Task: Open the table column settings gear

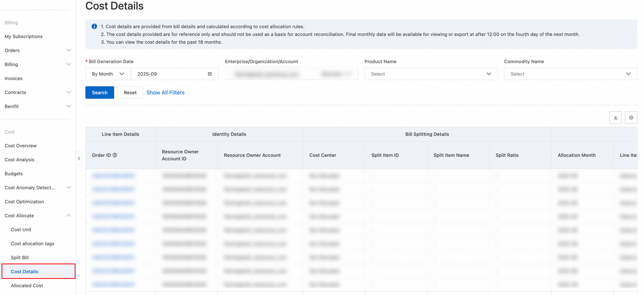Action: pos(631,118)
